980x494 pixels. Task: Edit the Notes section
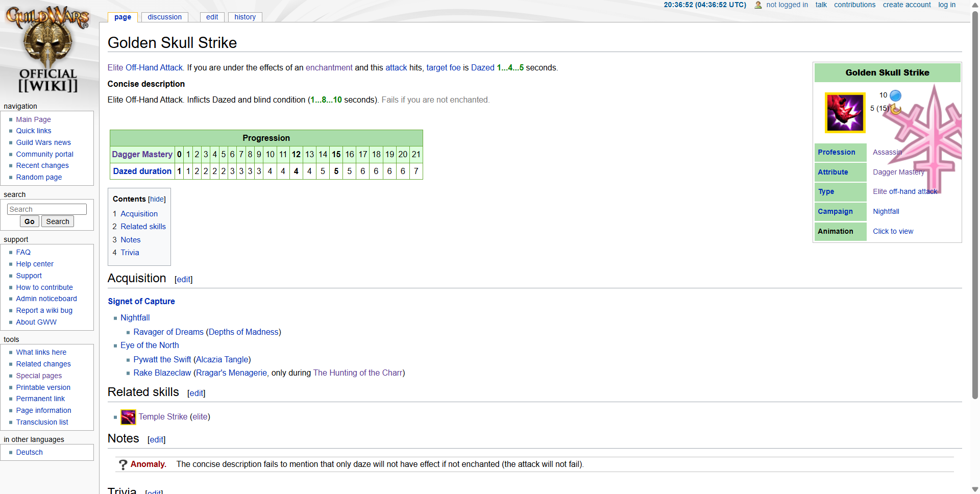[x=156, y=440]
